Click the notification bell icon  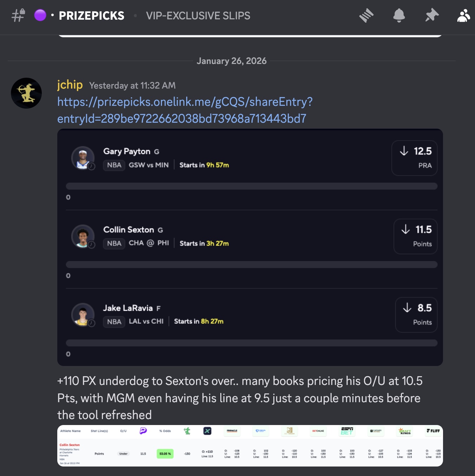point(399,15)
